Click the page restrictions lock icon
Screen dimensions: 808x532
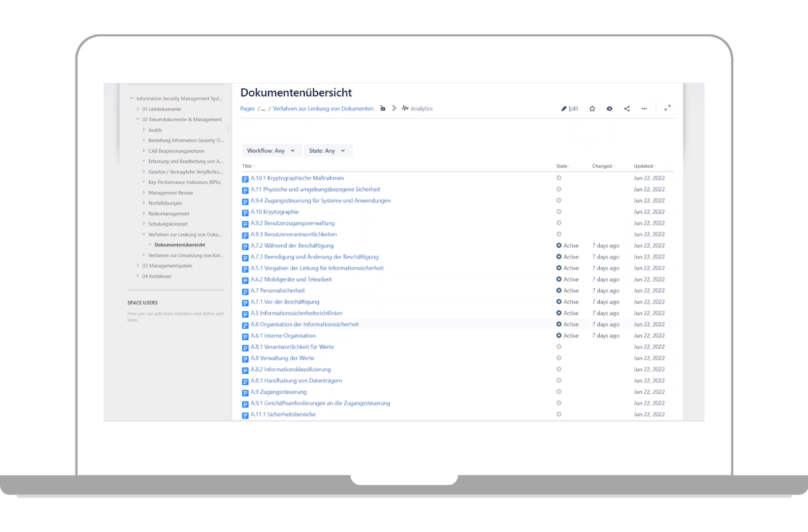(x=382, y=108)
